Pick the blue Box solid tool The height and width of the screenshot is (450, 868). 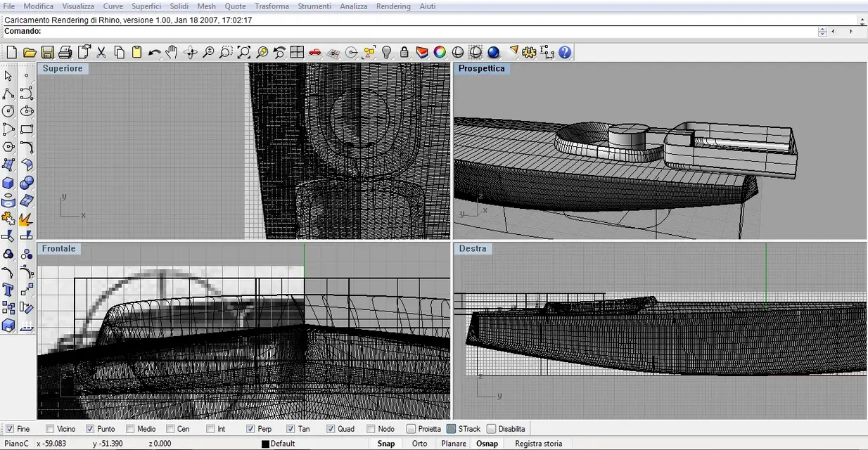pyautogui.click(x=8, y=183)
